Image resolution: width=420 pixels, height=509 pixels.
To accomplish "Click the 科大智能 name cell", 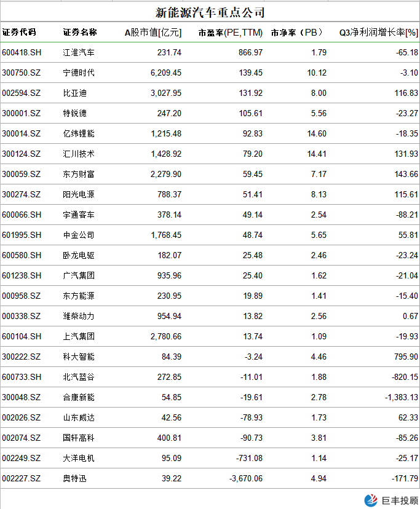I will click(x=79, y=357).
